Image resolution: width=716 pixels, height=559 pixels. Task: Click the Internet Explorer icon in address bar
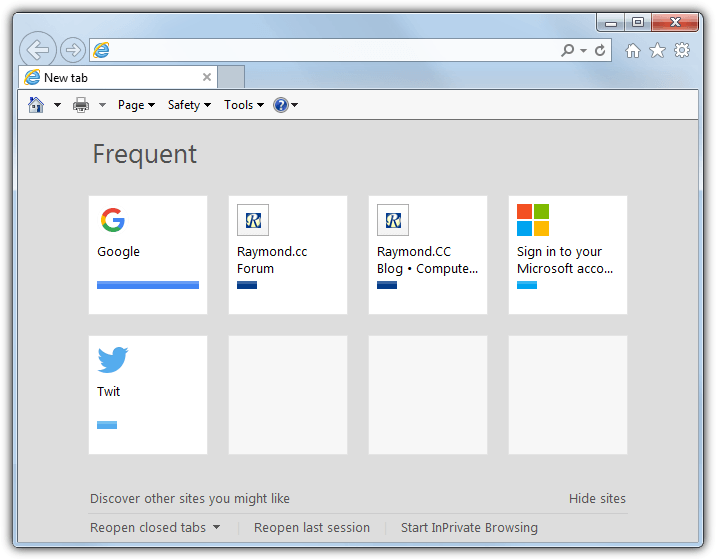coord(101,50)
